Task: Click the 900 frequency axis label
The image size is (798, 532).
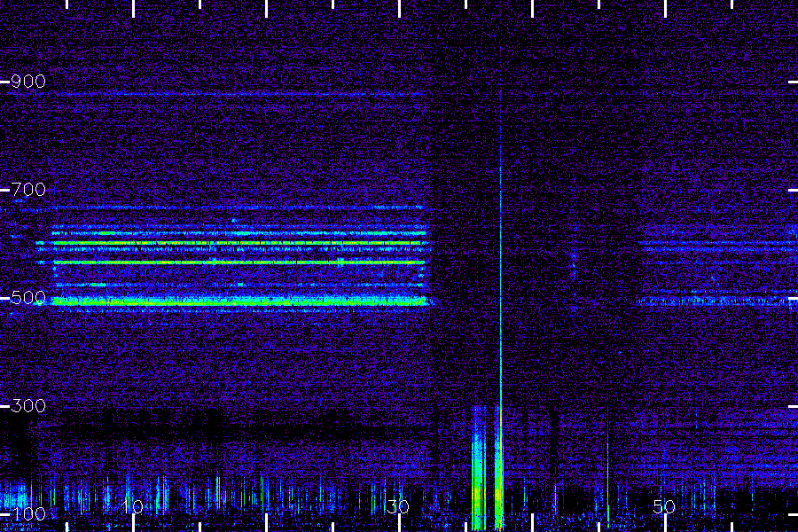Action: pos(28,82)
